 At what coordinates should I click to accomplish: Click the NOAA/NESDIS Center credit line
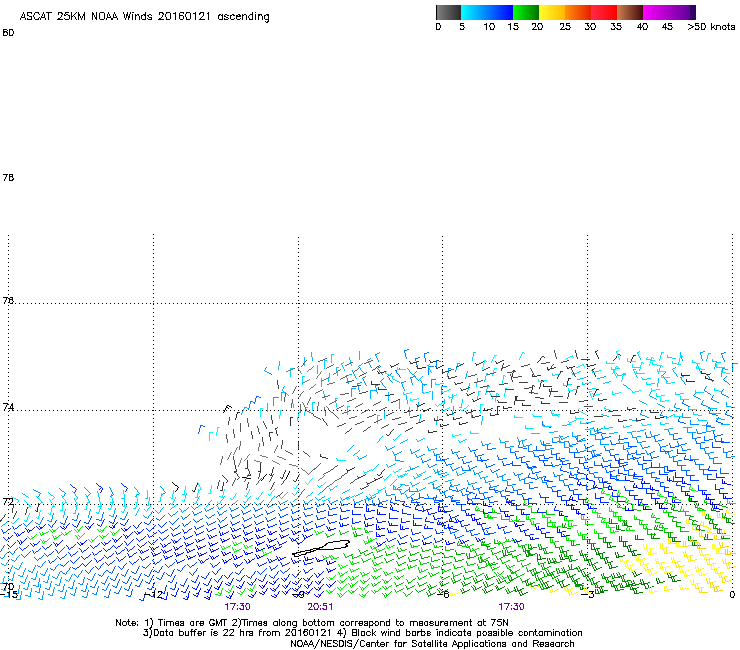pyautogui.click(x=432, y=644)
